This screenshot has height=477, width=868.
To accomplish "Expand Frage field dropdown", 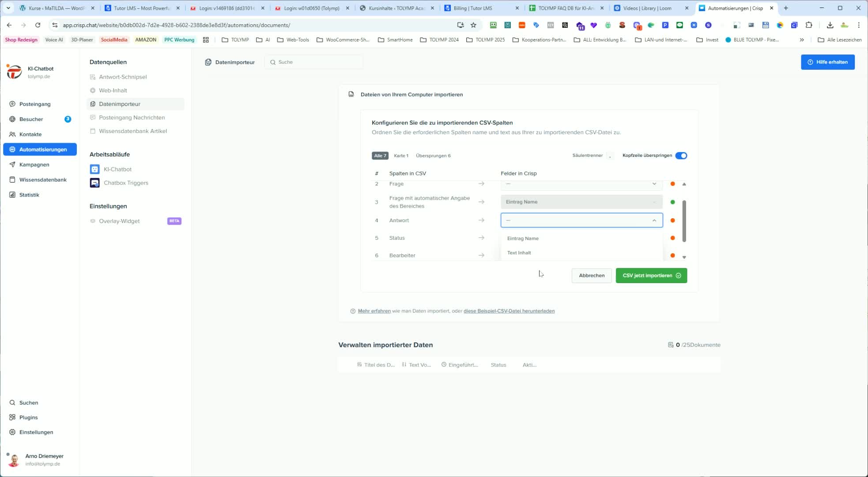I will click(654, 184).
